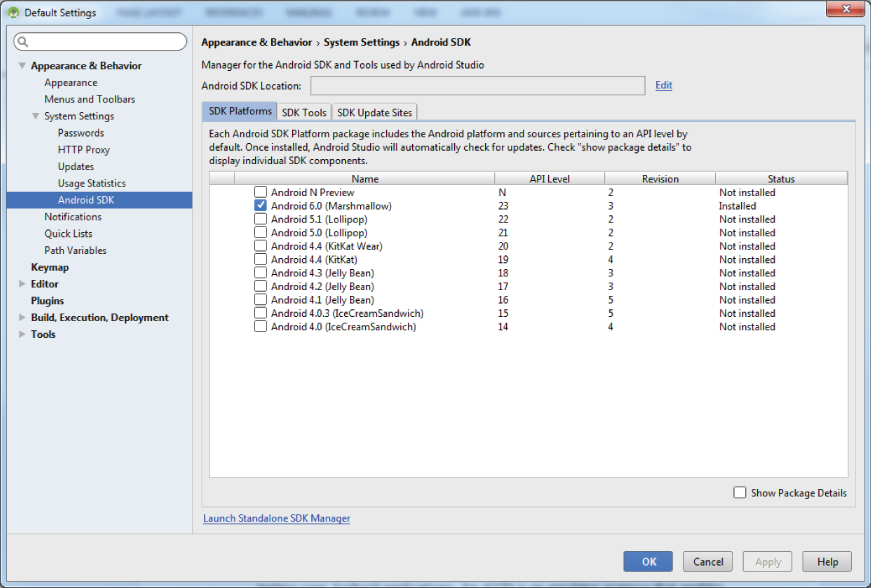Confirm with the OK button

coord(648,561)
